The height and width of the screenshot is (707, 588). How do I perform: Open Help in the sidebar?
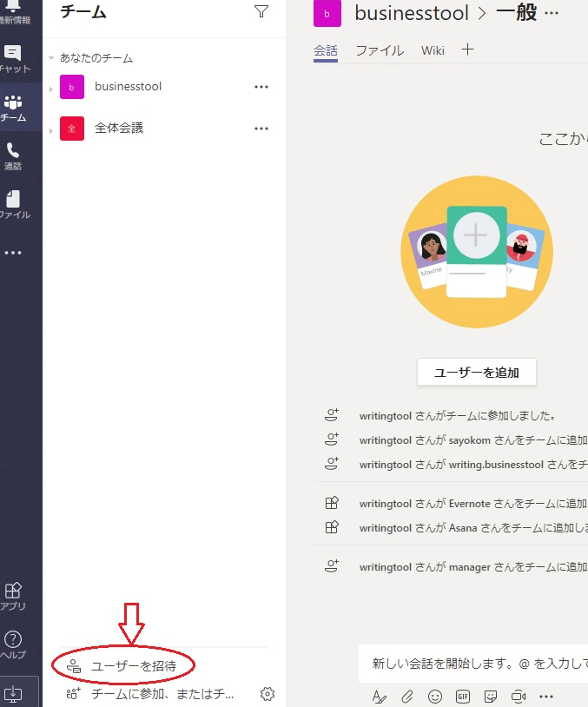(13, 645)
